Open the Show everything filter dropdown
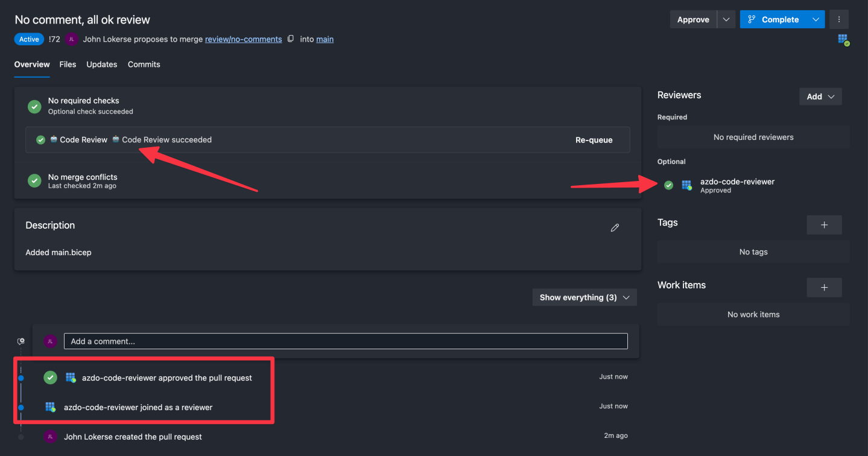 point(583,297)
